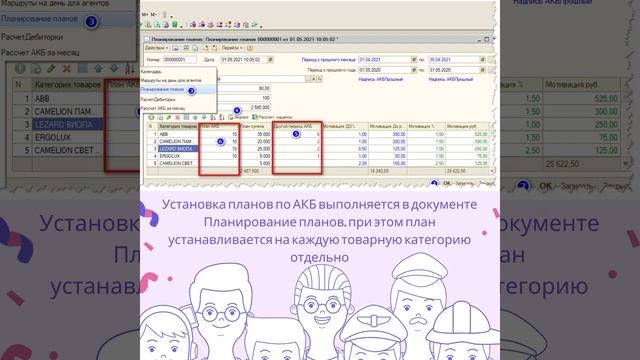640x360 pixels.
Task: Sort table rows ascending
Action: [x=213, y=118]
